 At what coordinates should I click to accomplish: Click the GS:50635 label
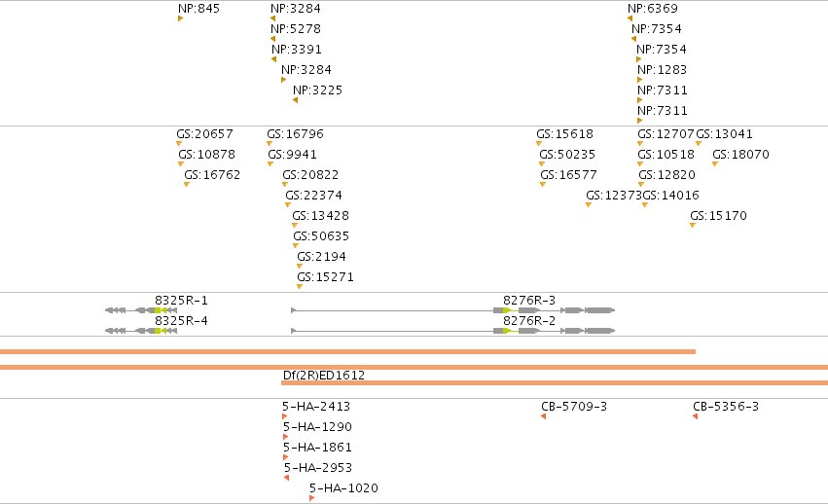pos(321,236)
